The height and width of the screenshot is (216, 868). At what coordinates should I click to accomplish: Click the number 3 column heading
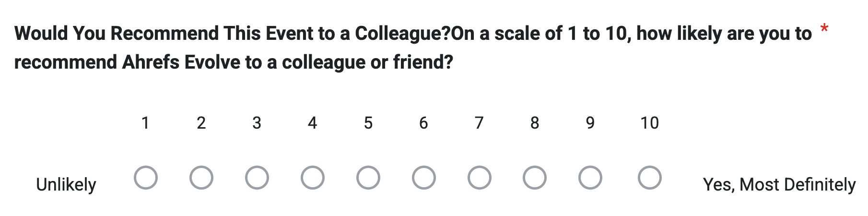(257, 123)
